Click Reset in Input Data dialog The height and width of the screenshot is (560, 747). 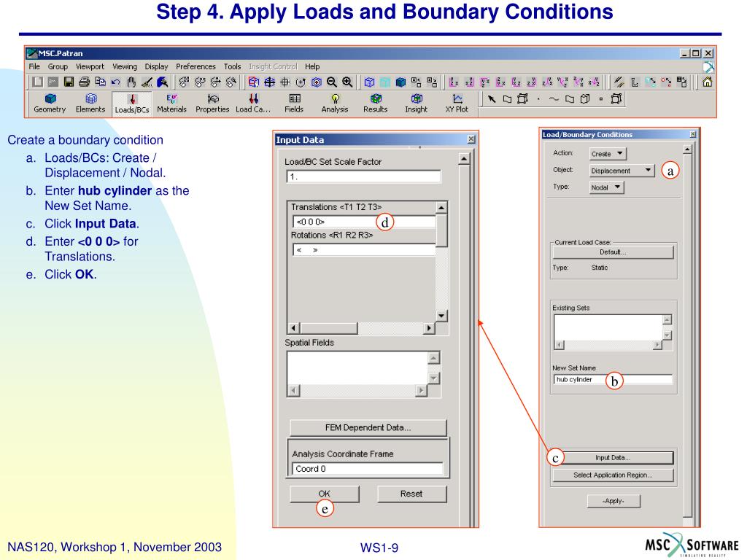point(411,494)
